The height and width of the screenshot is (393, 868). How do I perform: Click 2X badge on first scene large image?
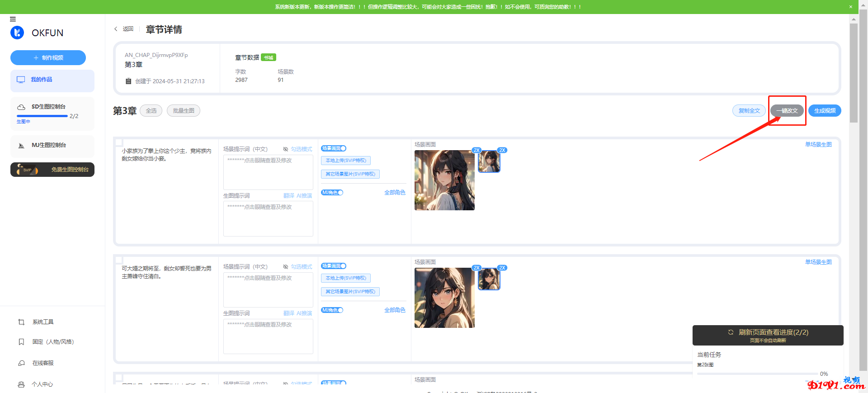coord(476,150)
